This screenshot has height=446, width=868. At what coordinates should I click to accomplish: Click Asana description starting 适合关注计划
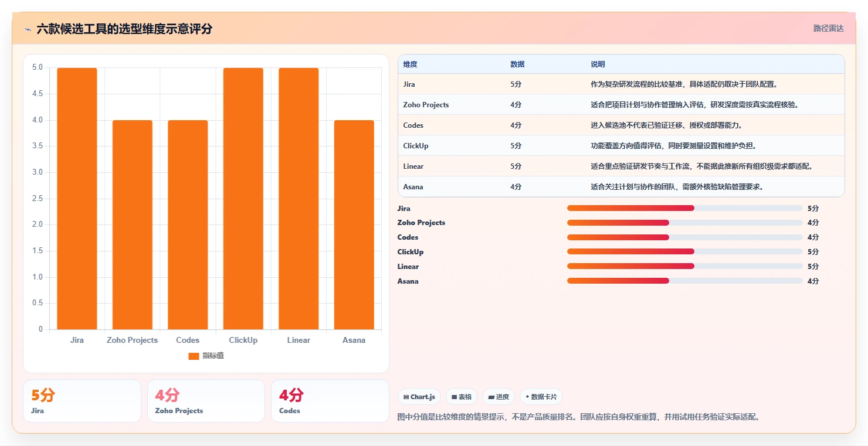[x=677, y=187]
